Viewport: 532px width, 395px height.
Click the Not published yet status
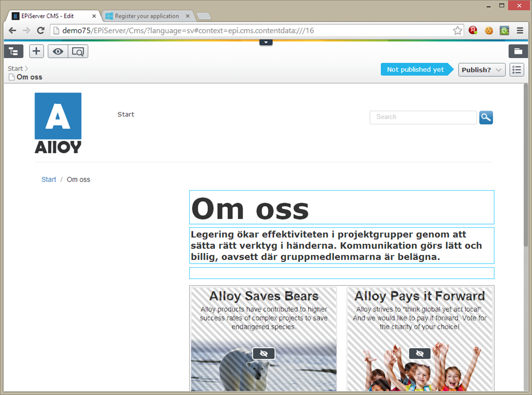[415, 70]
